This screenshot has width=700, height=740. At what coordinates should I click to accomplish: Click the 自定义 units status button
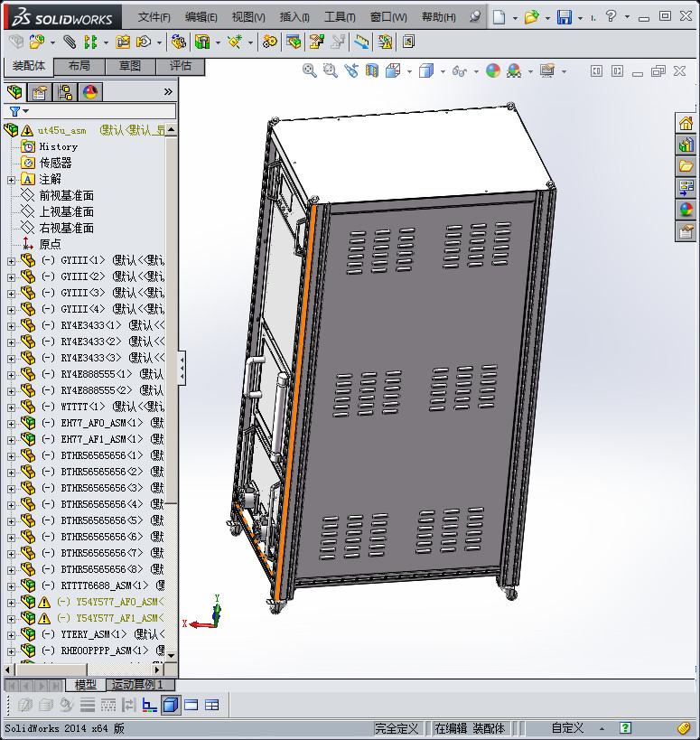[x=567, y=728]
